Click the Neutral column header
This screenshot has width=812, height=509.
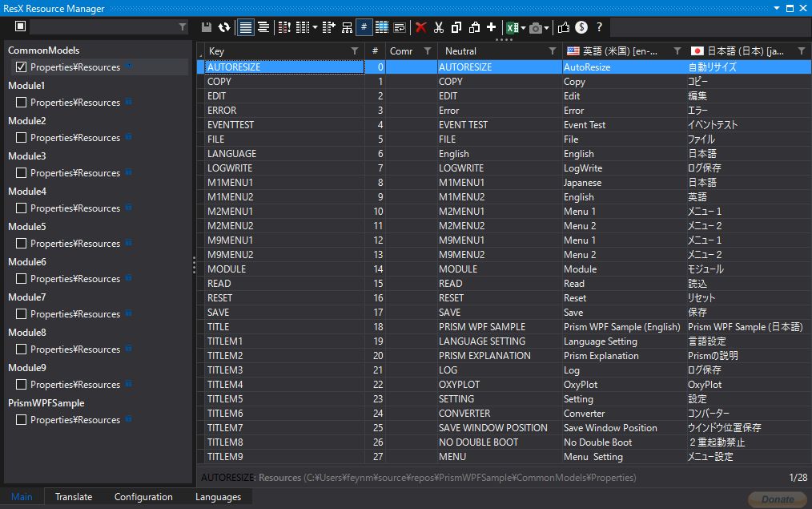[500, 50]
